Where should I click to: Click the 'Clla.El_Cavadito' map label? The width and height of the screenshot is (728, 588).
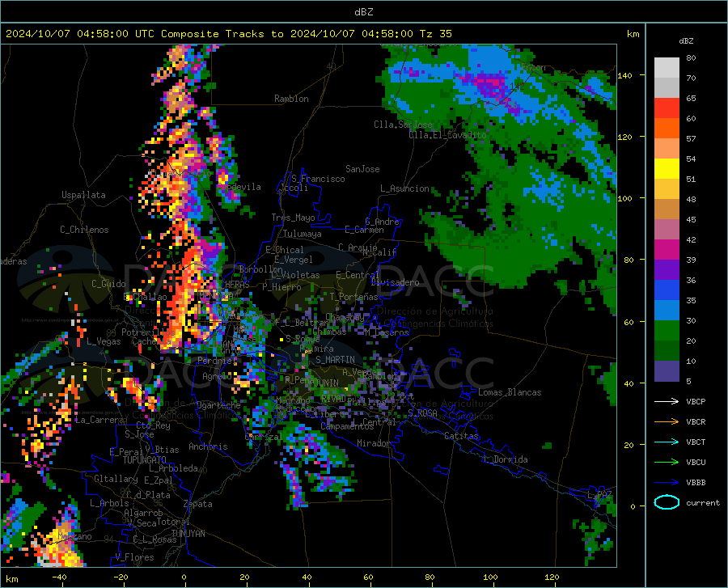click(x=447, y=135)
